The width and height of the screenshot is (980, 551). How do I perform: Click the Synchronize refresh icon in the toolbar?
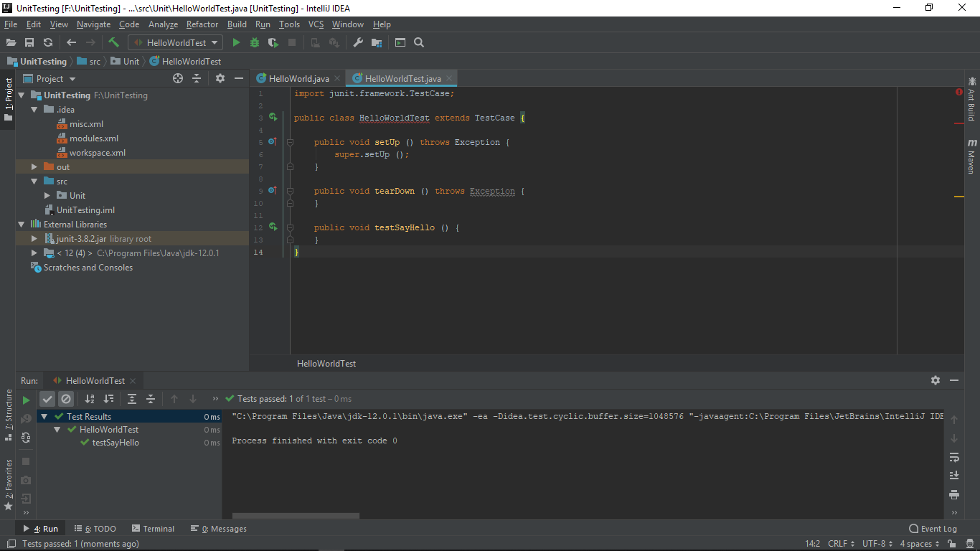48,43
